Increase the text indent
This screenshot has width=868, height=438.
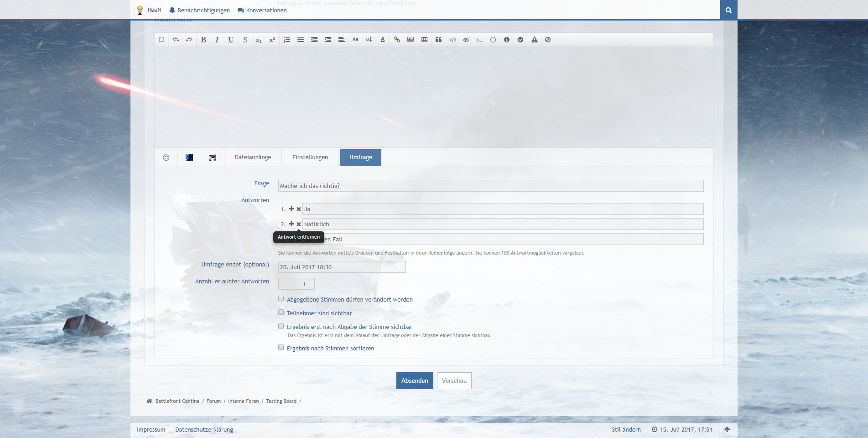click(x=328, y=40)
